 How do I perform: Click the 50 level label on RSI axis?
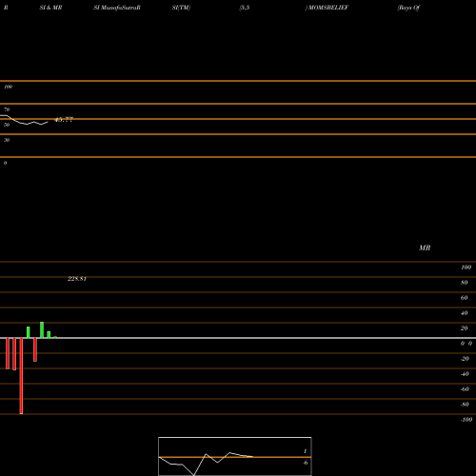[x=7, y=125]
